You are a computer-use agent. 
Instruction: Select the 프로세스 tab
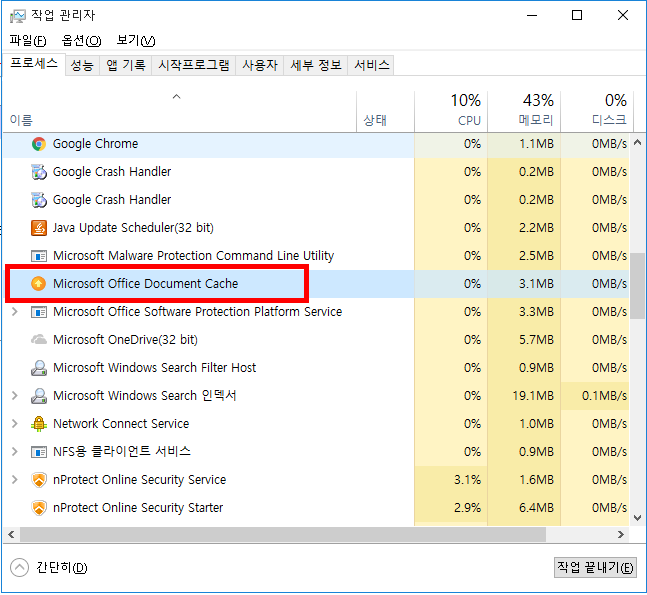(x=34, y=64)
